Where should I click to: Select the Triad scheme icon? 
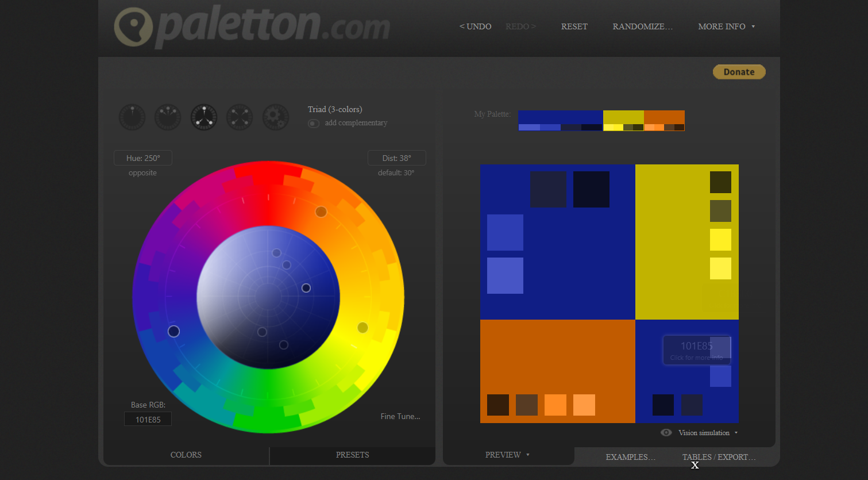[x=203, y=117]
